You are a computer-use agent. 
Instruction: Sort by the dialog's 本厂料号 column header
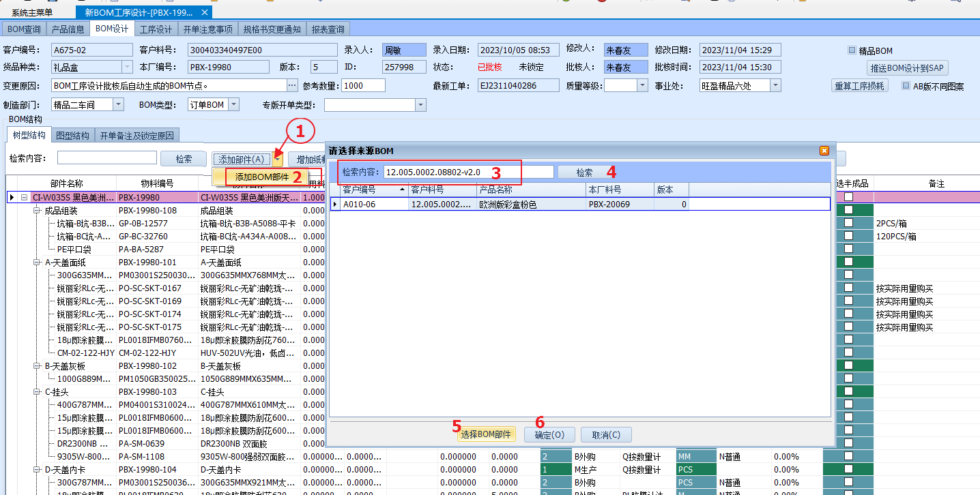(x=620, y=190)
